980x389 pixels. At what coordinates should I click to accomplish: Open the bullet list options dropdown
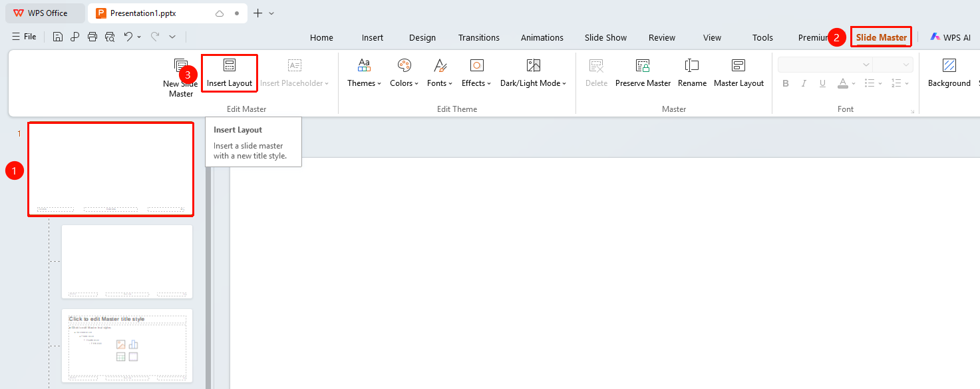tap(882, 83)
